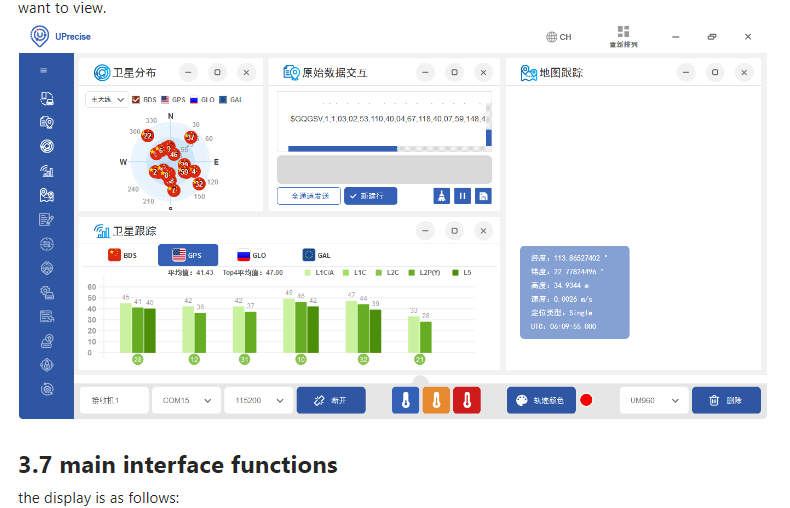Click the blue position info box on map
790x508 pixels.
pyautogui.click(x=574, y=292)
